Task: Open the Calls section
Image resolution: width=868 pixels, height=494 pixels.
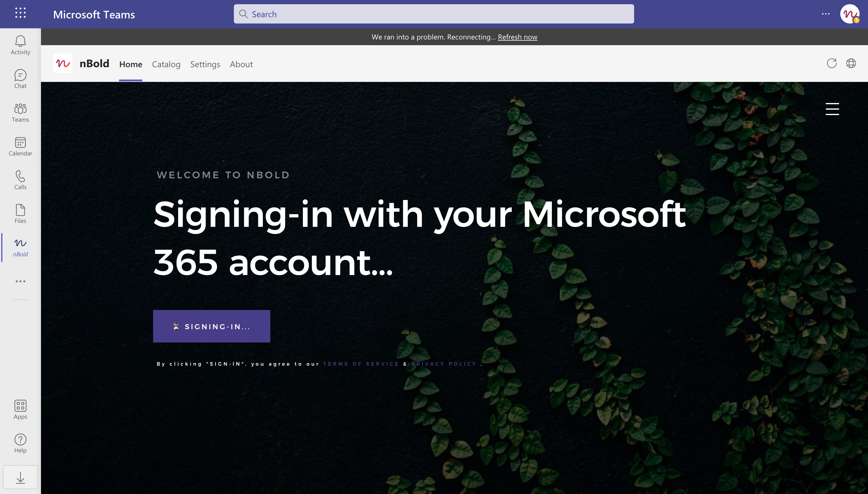Action: pos(20,180)
